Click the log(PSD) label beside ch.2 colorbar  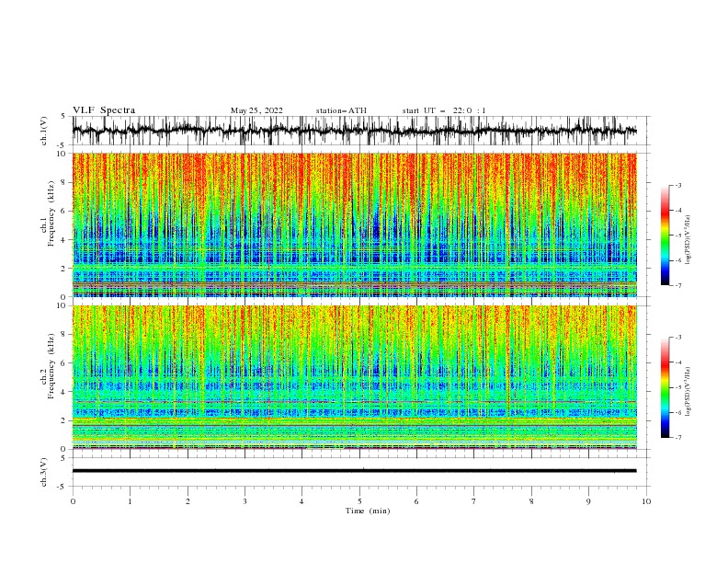688,392
